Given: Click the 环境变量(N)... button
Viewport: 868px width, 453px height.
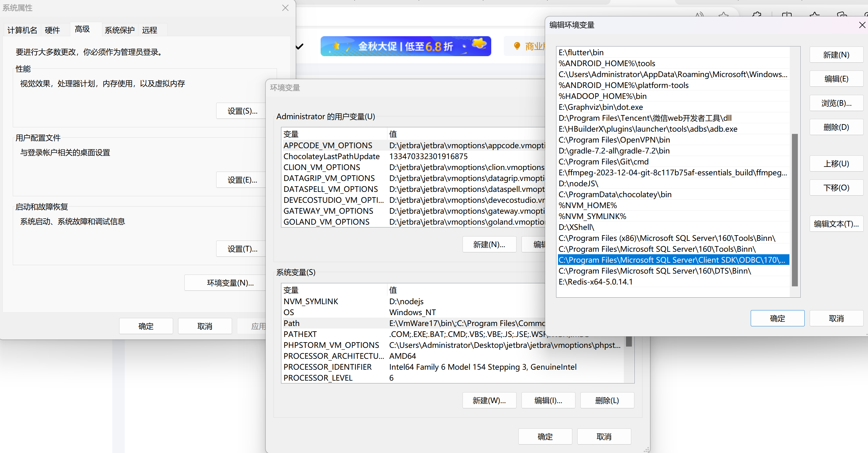Looking at the screenshot, I should 230,283.
